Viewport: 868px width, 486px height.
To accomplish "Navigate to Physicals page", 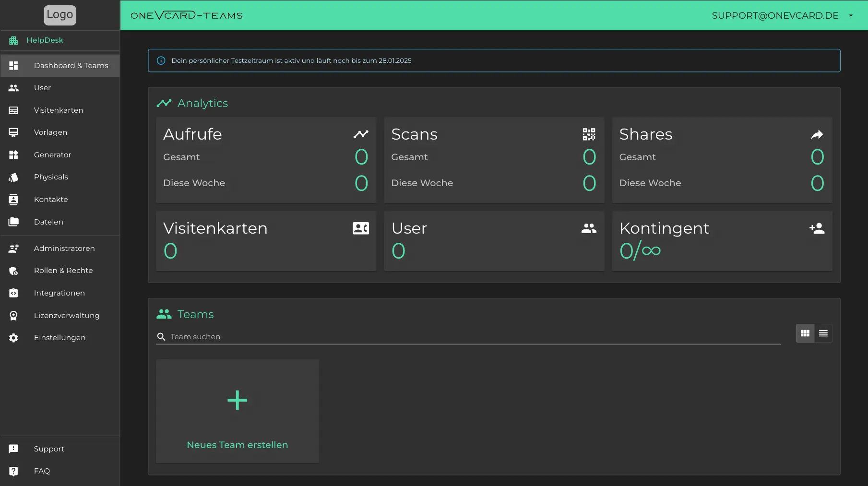I will [60, 177].
